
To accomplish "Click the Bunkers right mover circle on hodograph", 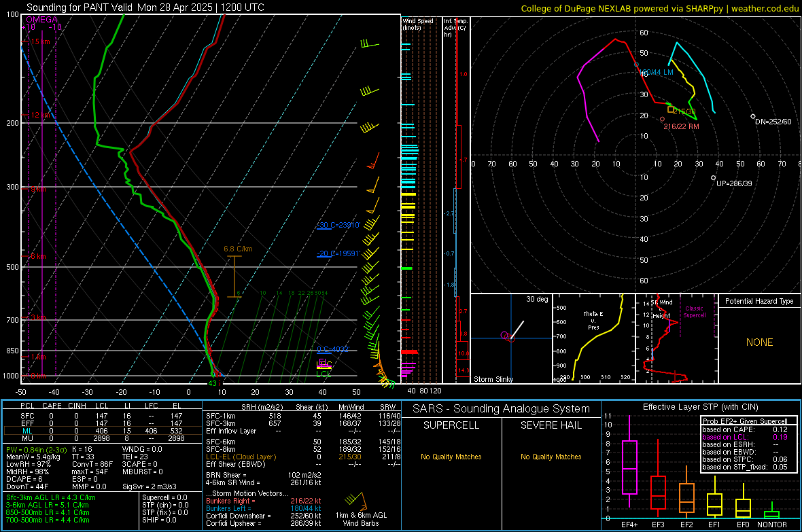I will (663, 119).
